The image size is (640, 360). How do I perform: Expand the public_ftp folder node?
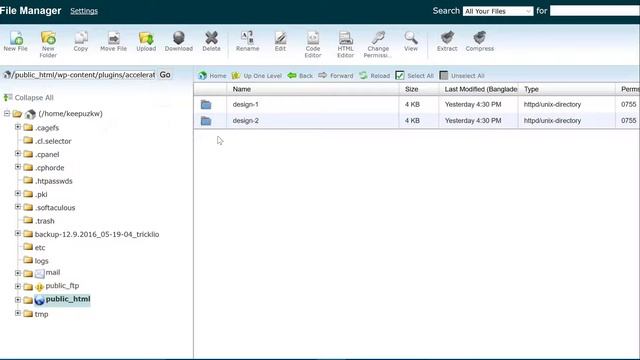(x=18, y=287)
